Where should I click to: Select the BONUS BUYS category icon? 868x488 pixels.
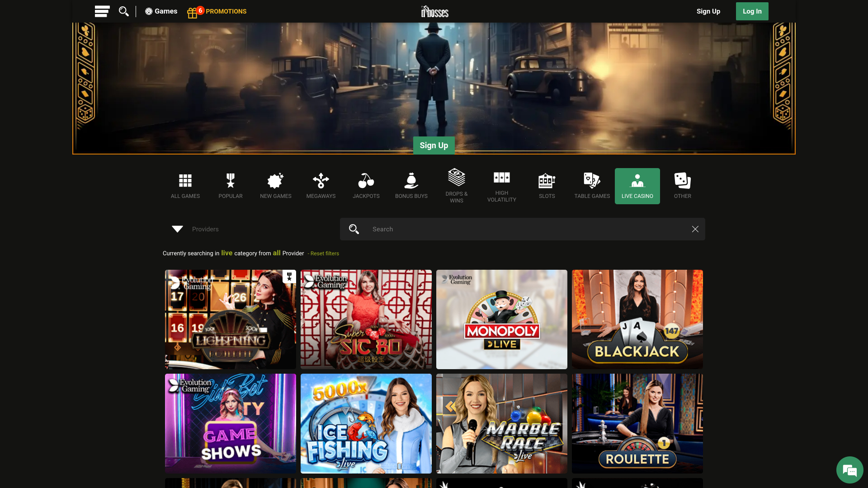tap(411, 186)
